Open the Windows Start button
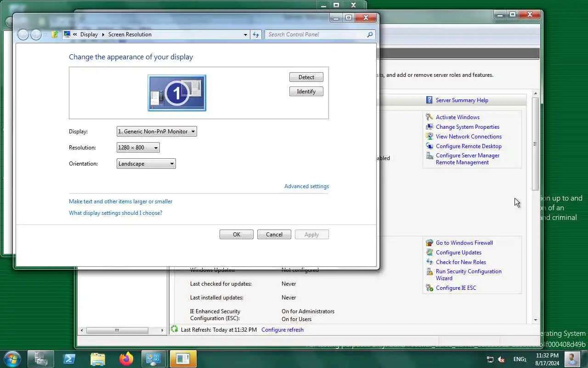588x368 pixels. [12, 359]
